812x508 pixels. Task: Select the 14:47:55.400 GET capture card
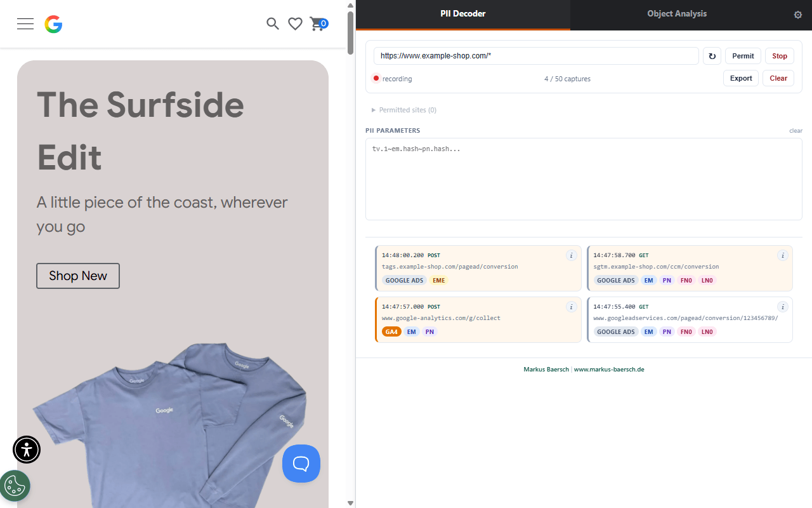coord(690,319)
